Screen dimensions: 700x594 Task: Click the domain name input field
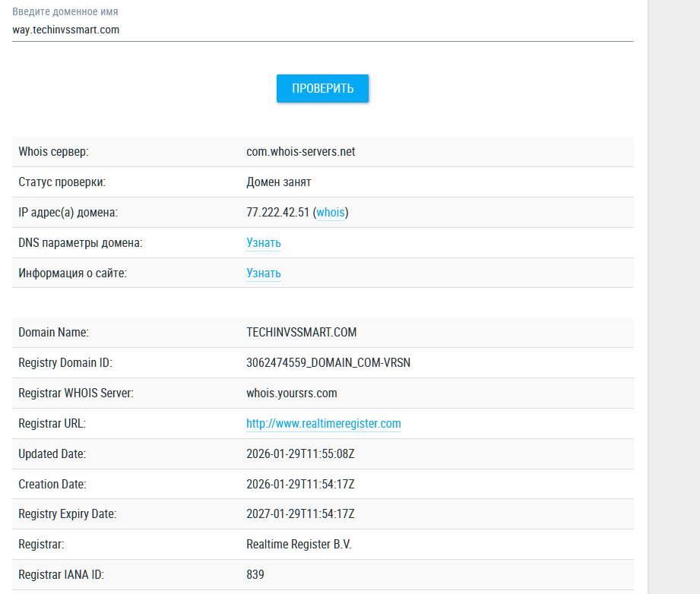coord(322,30)
